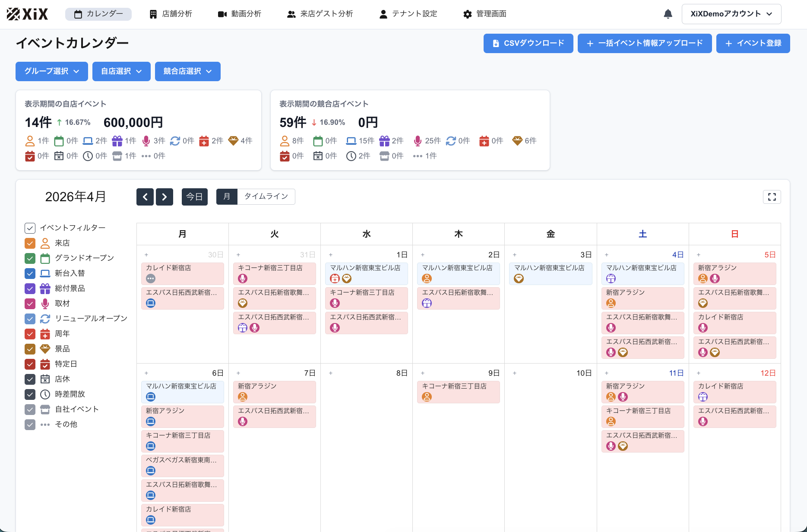The image size is (807, 532).
Task: Click plus icon on April 8
Action: point(331,373)
